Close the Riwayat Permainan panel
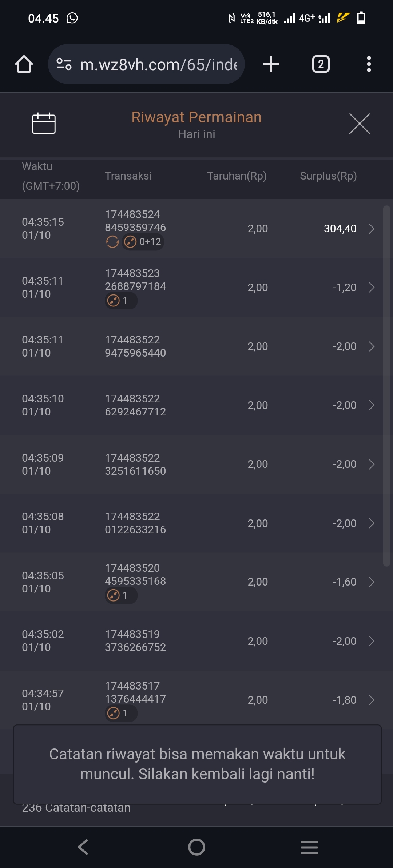This screenshot has height=868, width=393. click(x=359, y=124)
